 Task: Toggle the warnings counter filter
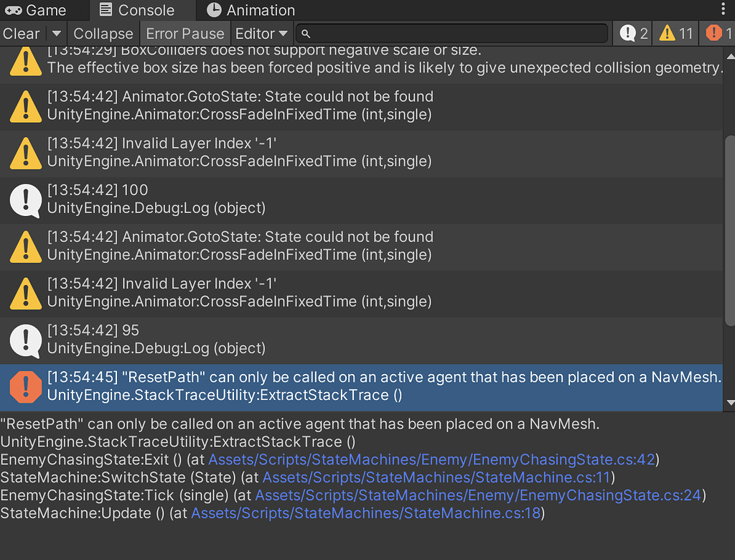click(x=676, y=33)
